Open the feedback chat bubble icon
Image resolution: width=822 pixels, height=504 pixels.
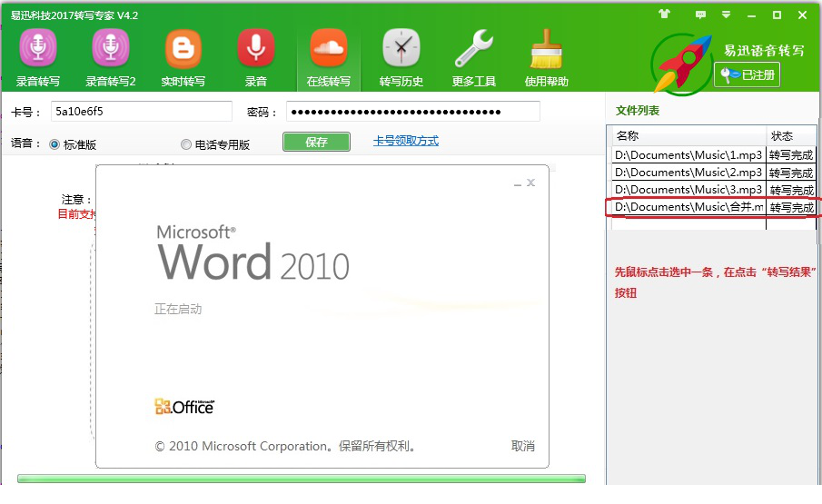(700, 15)
